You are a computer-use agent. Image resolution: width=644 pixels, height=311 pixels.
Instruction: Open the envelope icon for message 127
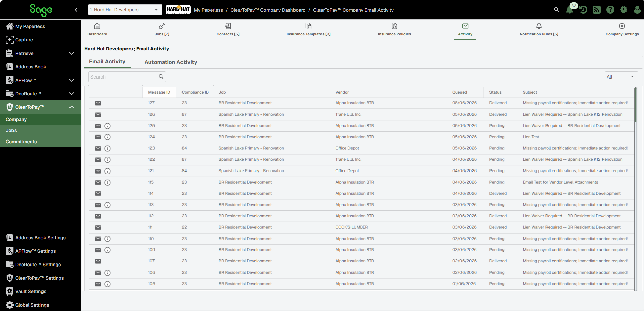[x=98, y=103]
